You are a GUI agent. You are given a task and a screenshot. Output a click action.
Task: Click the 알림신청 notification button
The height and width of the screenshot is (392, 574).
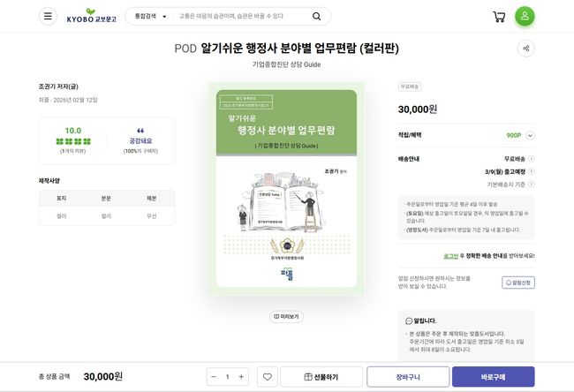[x=518, y=283]
